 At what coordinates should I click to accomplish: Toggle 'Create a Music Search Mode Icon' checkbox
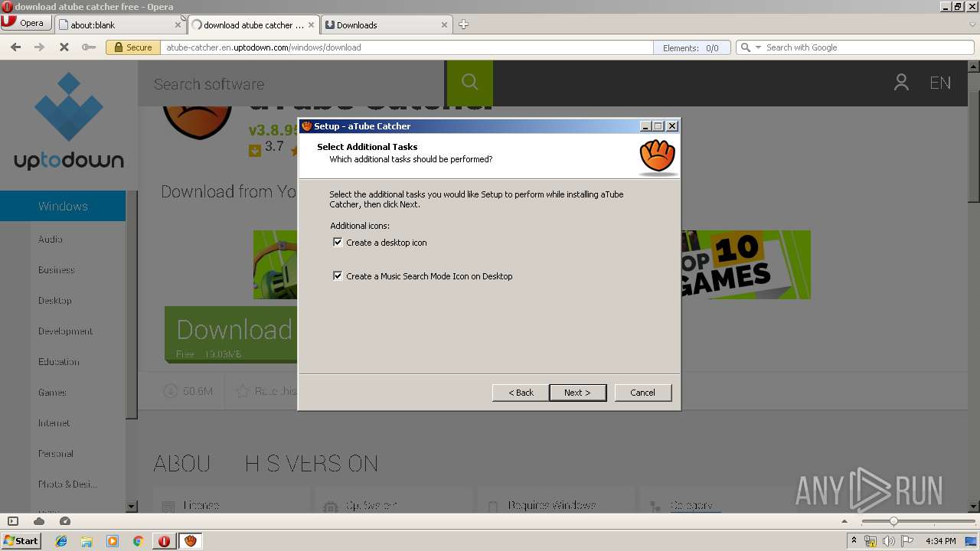(x=338, y=275)
